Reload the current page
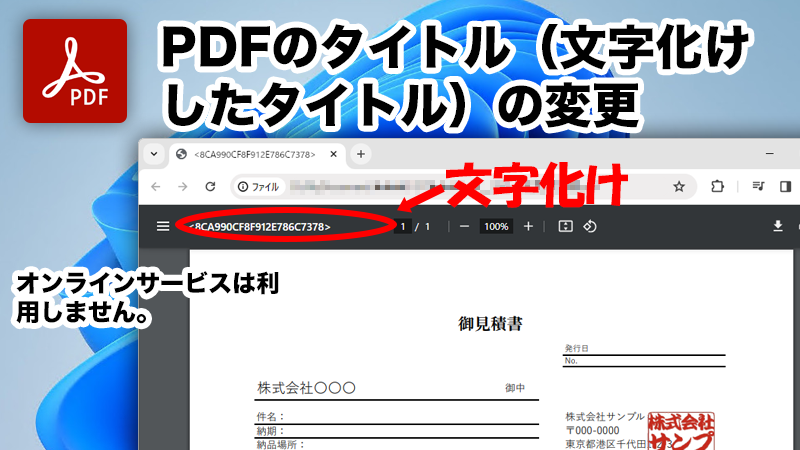The width and height of the screenshot is (800, 450). pos(210,187)
